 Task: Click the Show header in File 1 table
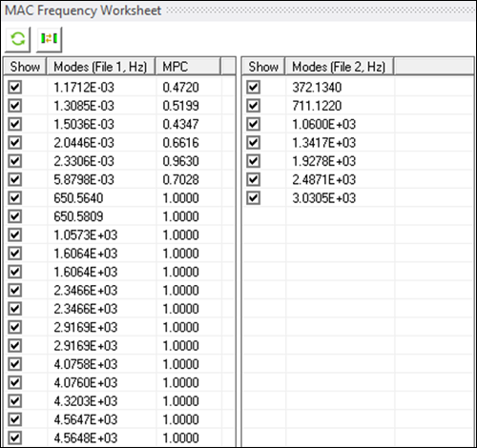[x=25, y=67]
